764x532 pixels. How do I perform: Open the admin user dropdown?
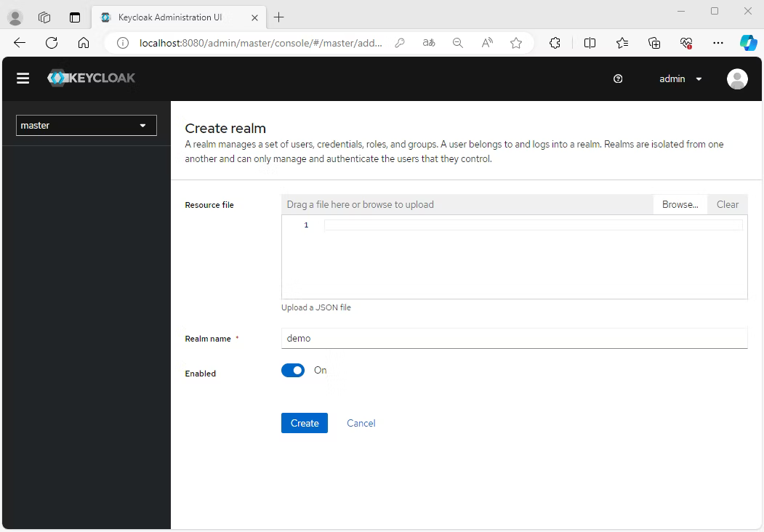point(680,79)
